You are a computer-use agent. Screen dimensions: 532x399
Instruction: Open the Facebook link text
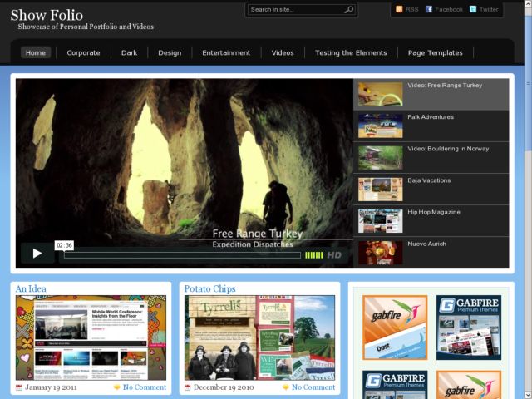[x=449, y=9]
